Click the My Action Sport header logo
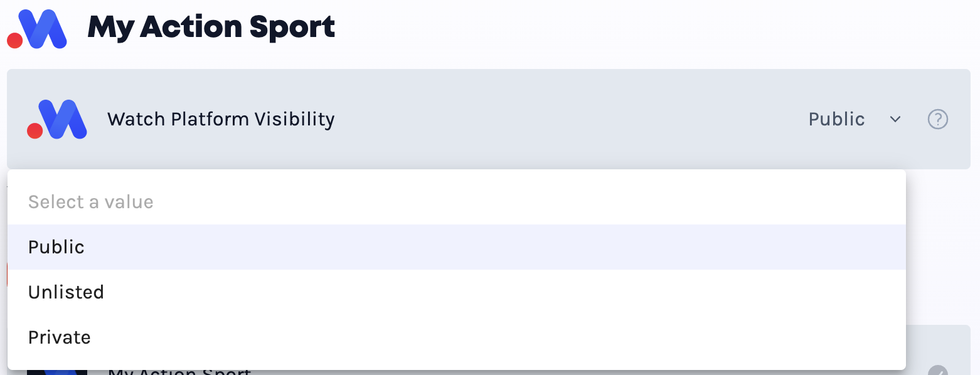Viewport: 980px width, 375px height. (x=36, y=29)
